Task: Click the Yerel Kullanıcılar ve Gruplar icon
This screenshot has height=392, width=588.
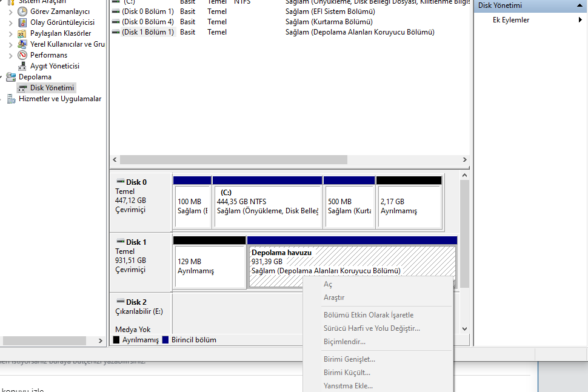Action: pyautogui.click(x=22, y=44)
